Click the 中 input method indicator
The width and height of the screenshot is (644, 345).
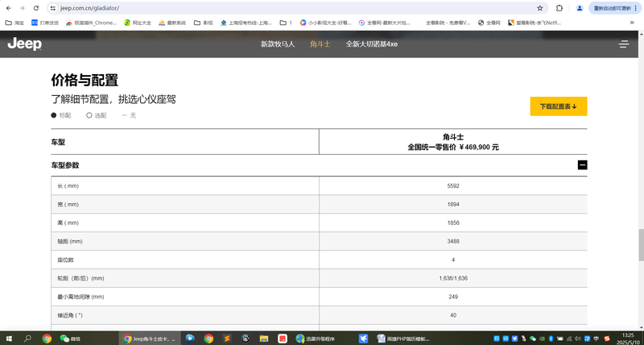tap(596, 339)
